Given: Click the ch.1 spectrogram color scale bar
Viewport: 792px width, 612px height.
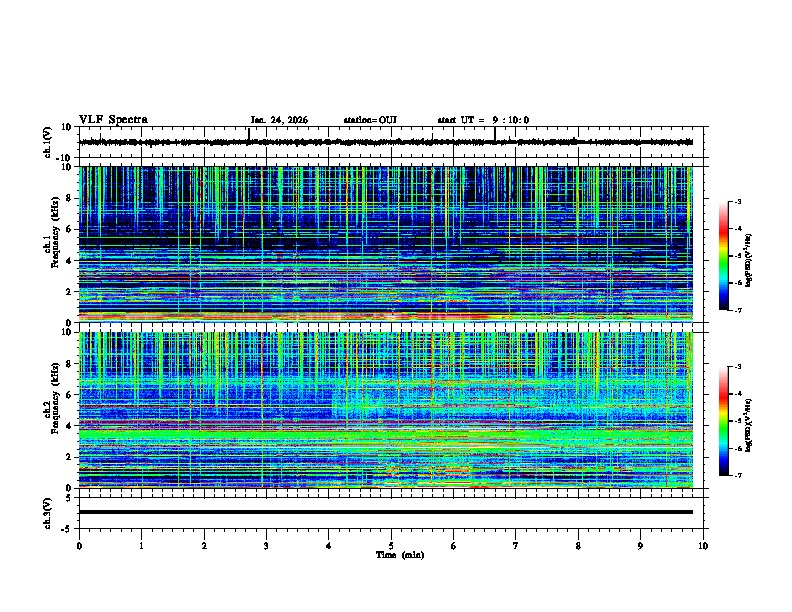Looking at the screenshot, I should point(724,256).
